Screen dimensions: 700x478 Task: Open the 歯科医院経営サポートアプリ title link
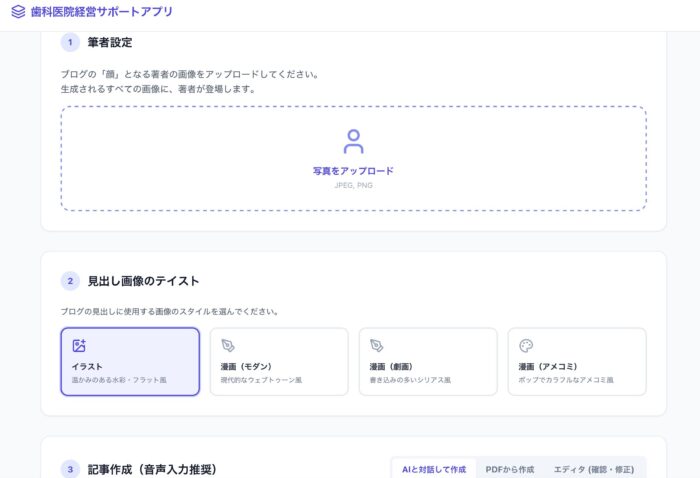(x=101, y=12)
